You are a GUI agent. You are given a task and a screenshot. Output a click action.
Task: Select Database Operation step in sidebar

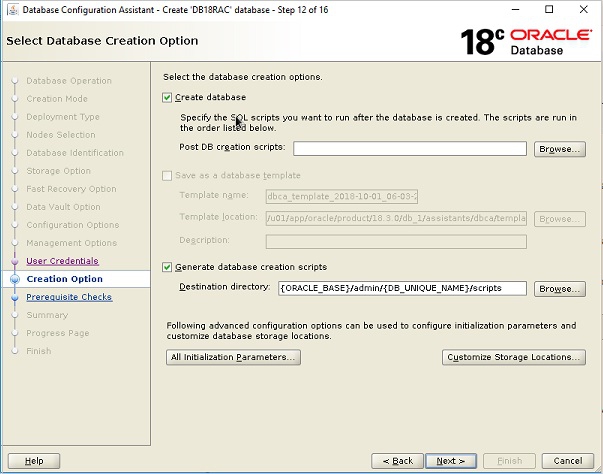(69, 81)
